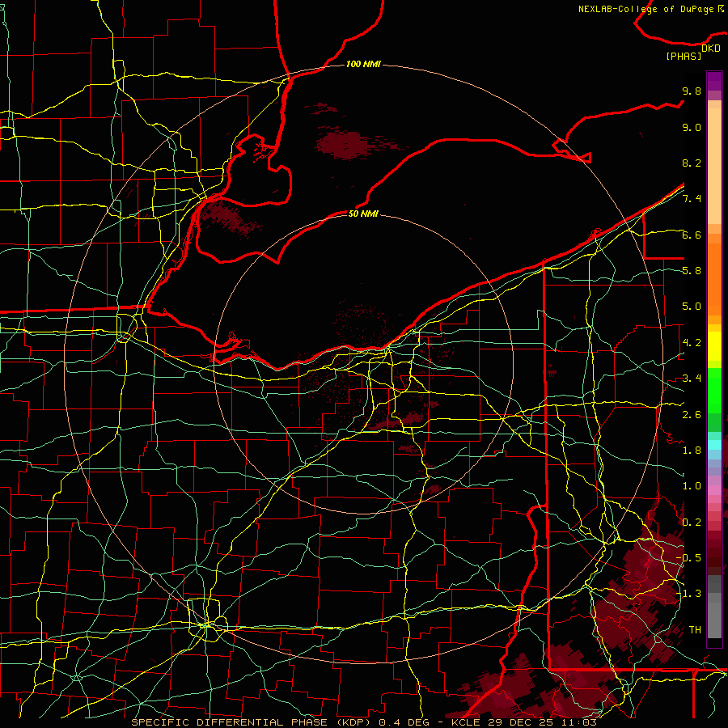Click the bright green section of color bar

714,390
